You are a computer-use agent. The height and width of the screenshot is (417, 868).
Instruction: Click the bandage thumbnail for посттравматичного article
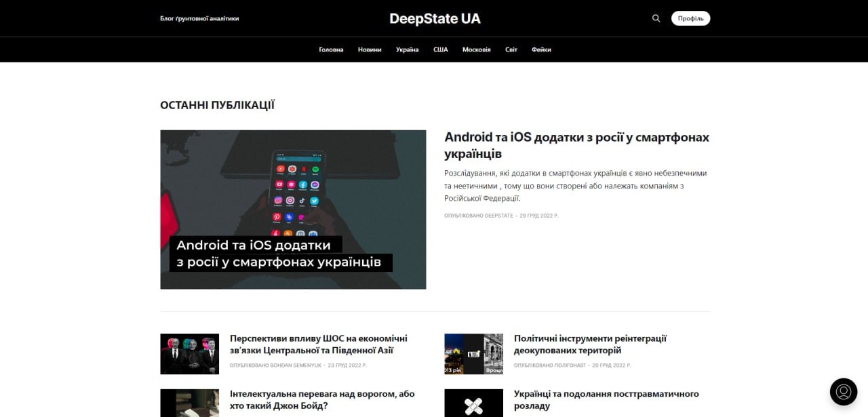coord(473,403)
